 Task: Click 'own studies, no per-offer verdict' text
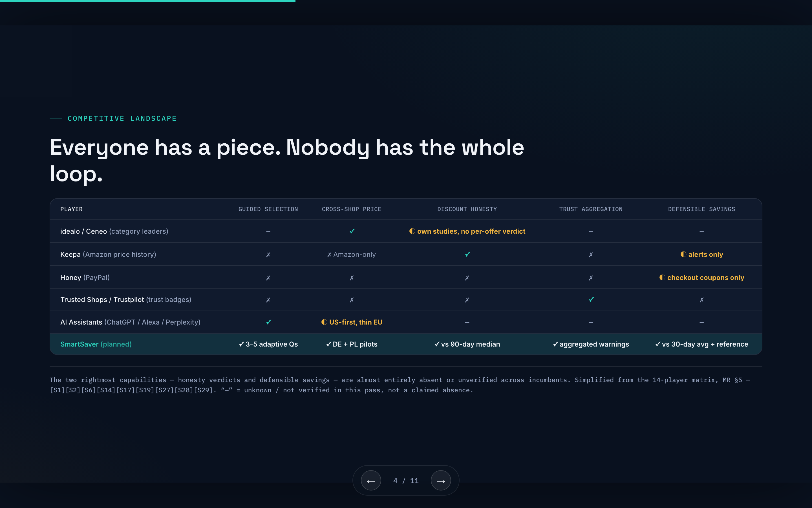click(471, 231)
